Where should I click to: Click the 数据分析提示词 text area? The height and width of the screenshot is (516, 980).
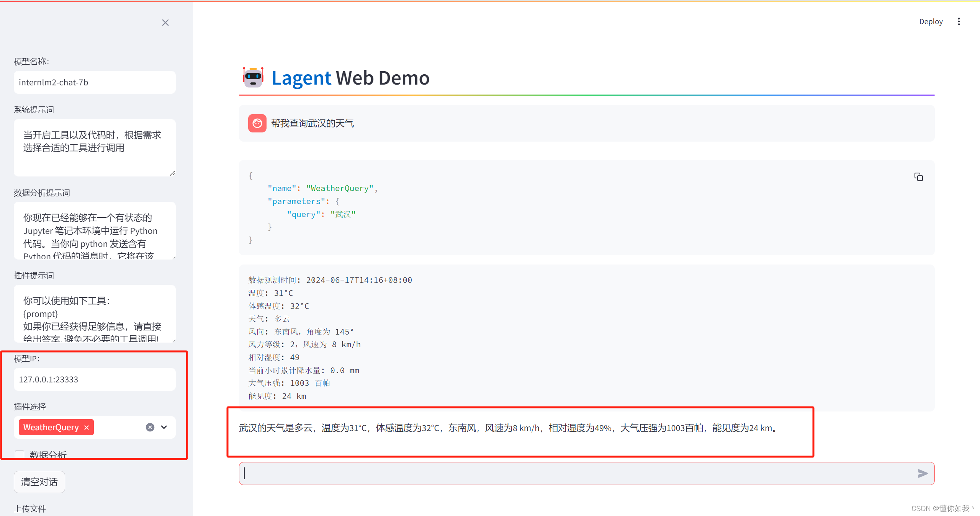click(95, 230)
